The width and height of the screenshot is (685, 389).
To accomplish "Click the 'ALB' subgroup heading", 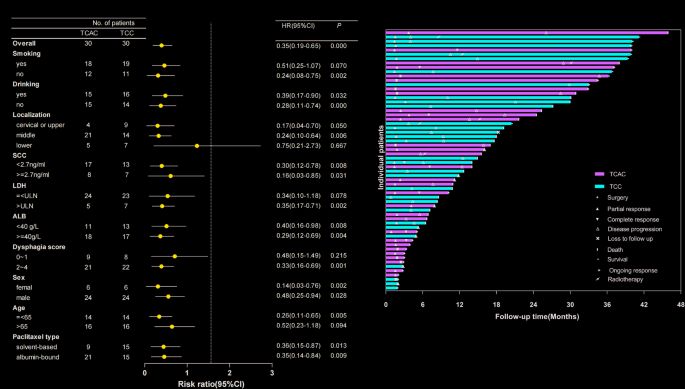I will [x=19, y=216].
